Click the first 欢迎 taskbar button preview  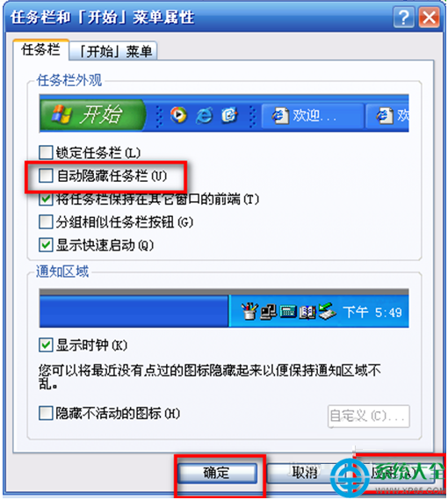(x=312, y=115)
